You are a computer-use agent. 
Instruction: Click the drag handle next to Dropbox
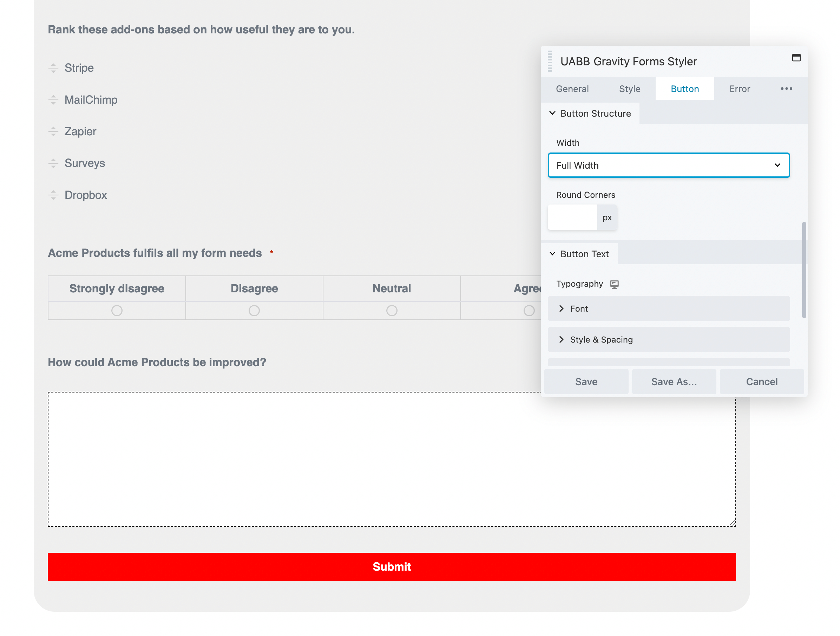(x=53, y=195)
